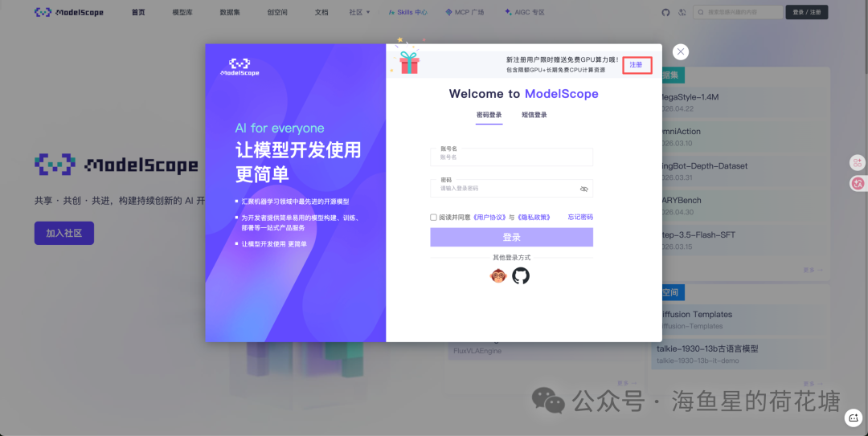
Task: Click the top search box
Action: pos(738,12)
